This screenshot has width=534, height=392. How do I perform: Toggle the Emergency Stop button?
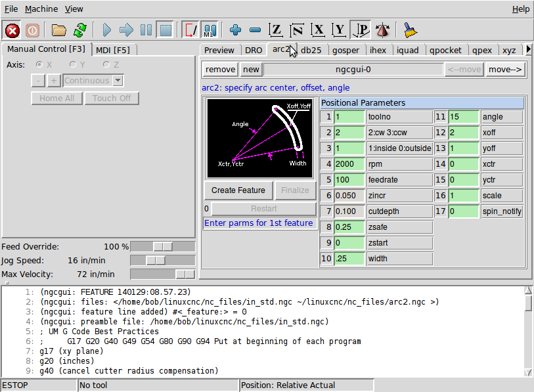(x=12, y=31)
